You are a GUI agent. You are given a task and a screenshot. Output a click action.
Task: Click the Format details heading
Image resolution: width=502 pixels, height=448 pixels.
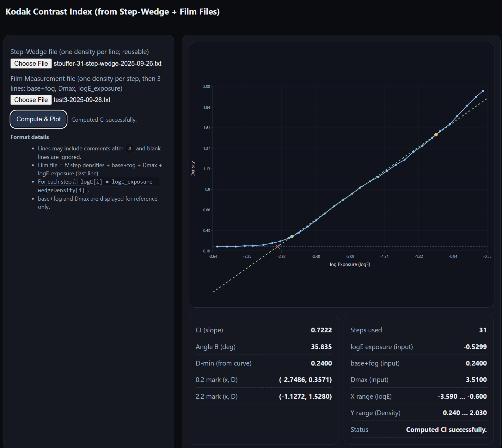(x=30, y=137)
